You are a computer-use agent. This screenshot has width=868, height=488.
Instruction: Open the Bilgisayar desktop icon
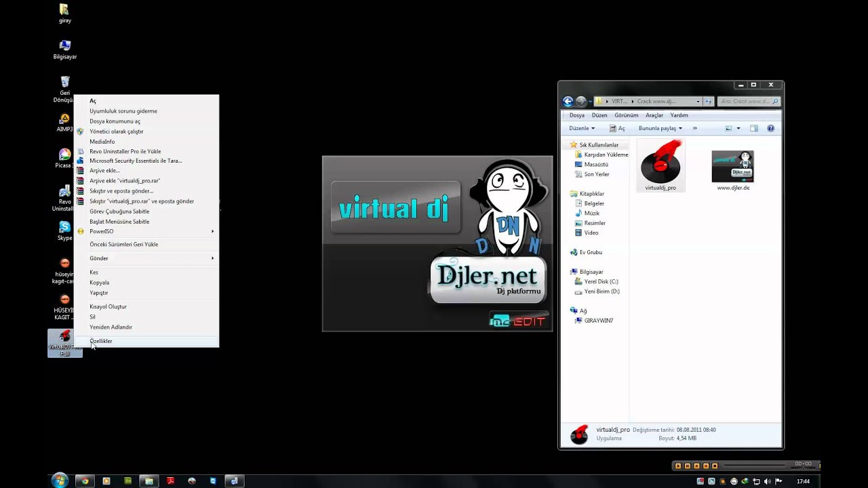click(x=65, y=49)
